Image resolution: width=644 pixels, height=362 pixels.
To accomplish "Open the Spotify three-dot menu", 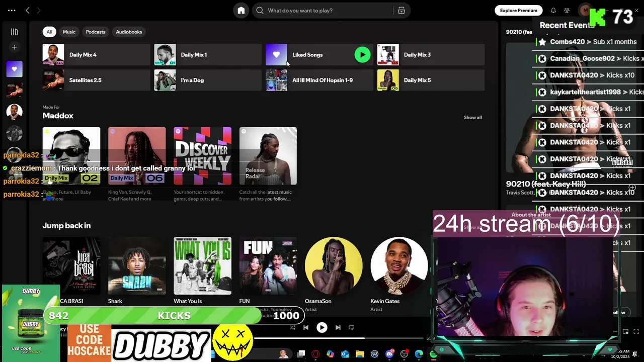I will click(12, 10).
